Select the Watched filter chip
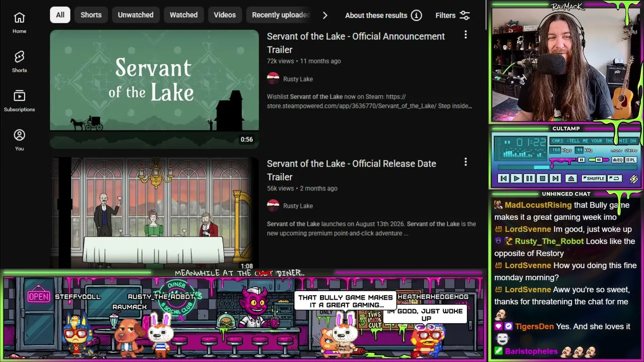This screenshot has height=362, width=644. (184, 15)
